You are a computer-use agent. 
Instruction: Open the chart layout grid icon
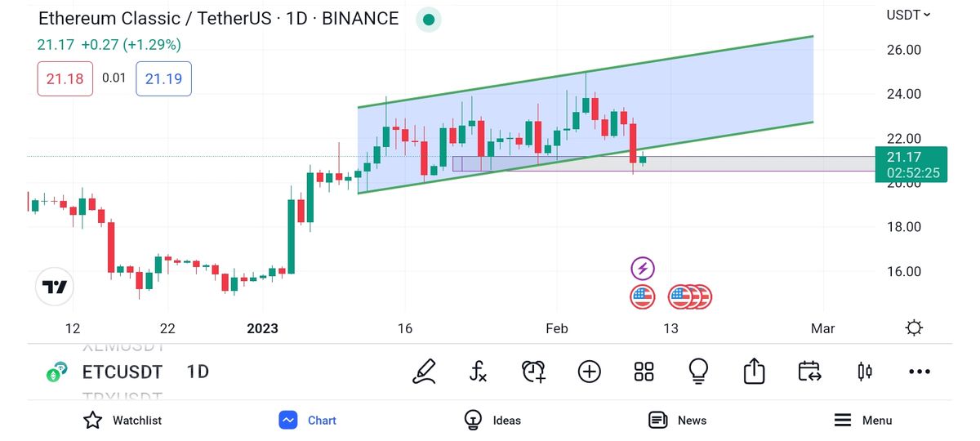[x=644, y=372]
